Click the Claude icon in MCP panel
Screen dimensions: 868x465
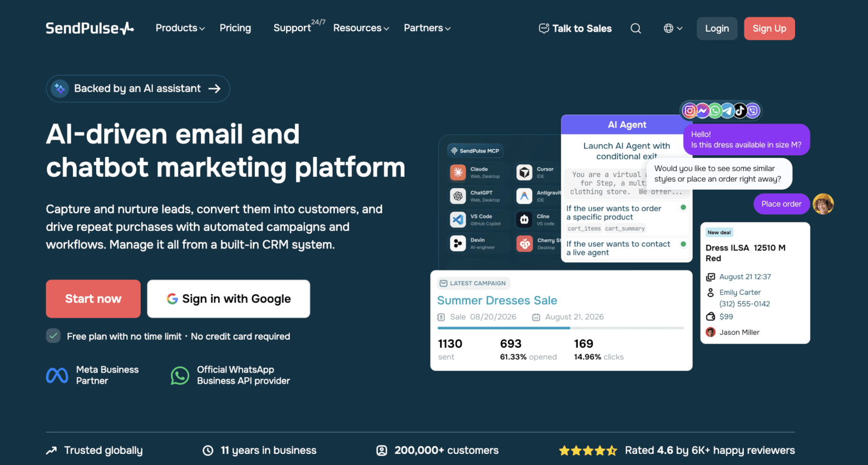tap(458, 172)
